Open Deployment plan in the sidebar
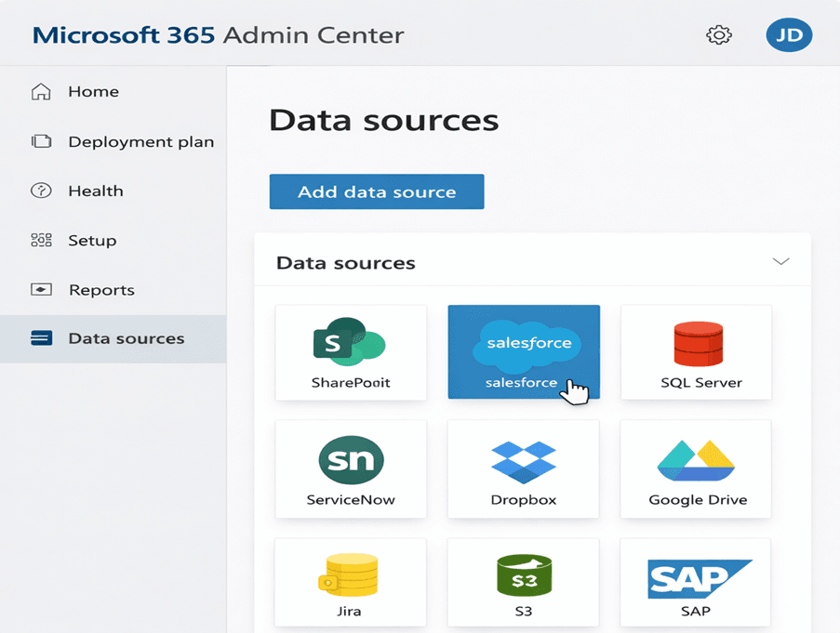Image resolution: width=840 pixels, height=633 pixels. pyautogui.click(x=140, y=142)
